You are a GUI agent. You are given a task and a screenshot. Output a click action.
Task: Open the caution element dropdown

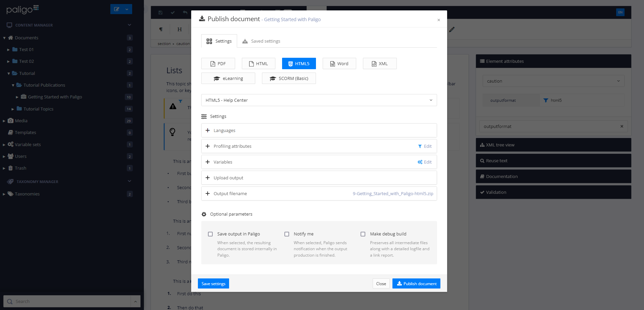click(553, 81)
